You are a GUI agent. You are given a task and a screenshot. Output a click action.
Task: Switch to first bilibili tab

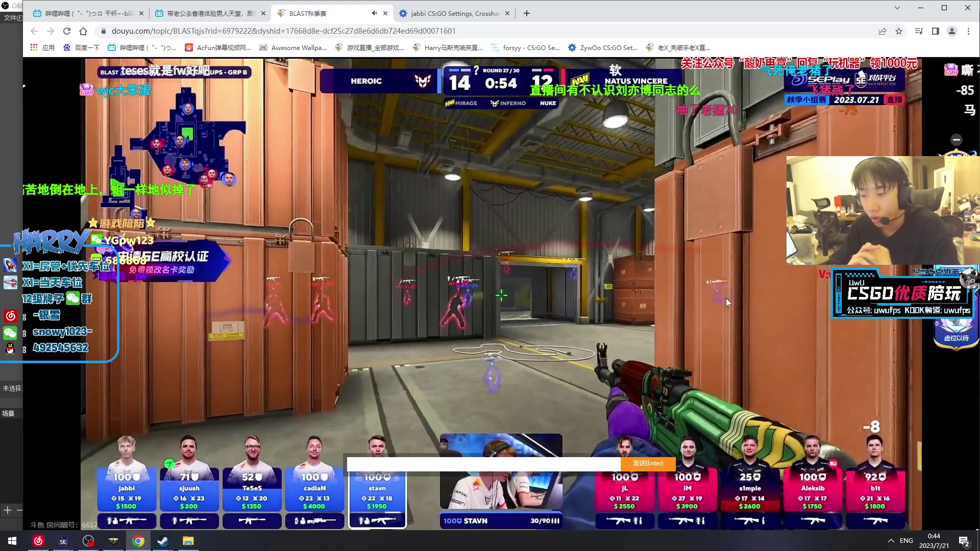pos(87,13)
